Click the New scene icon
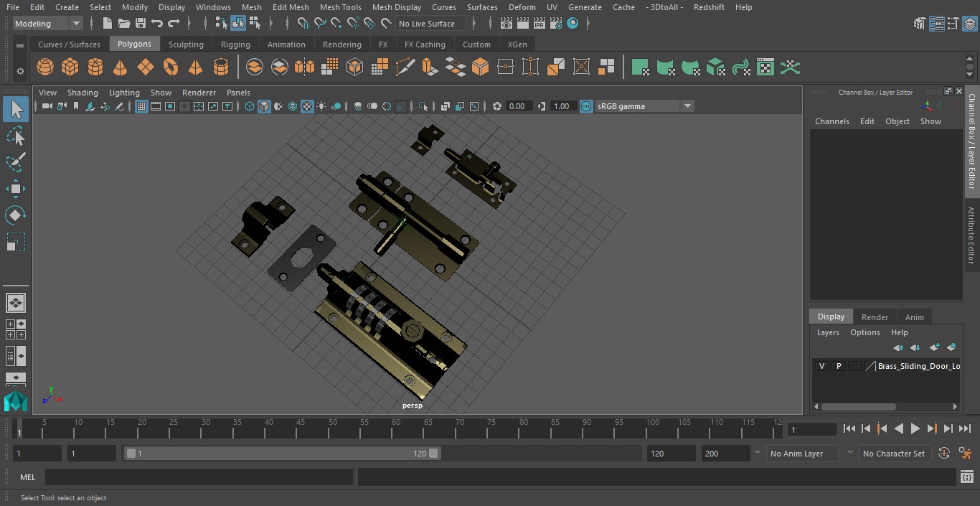The image size is (980, 506). [x=108, y=24]
